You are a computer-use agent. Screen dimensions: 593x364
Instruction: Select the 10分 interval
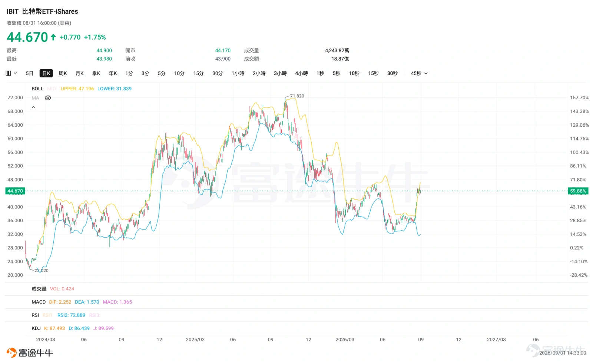[x=179, y=73]
